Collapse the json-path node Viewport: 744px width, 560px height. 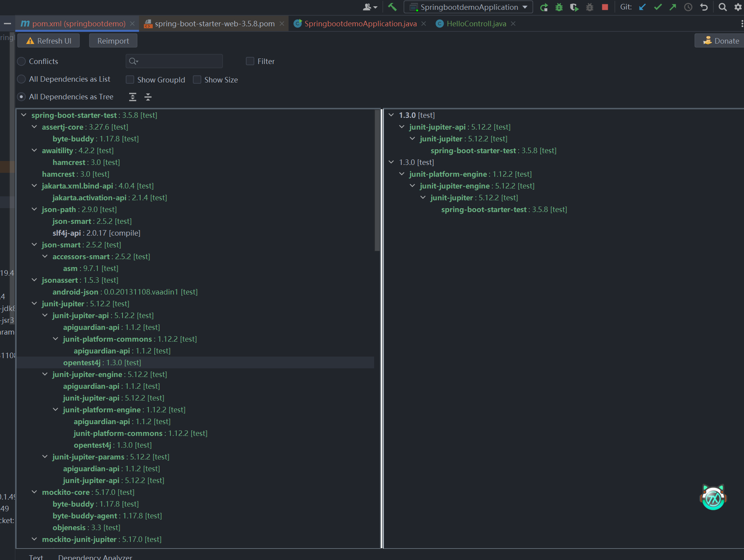pos(35,209)
